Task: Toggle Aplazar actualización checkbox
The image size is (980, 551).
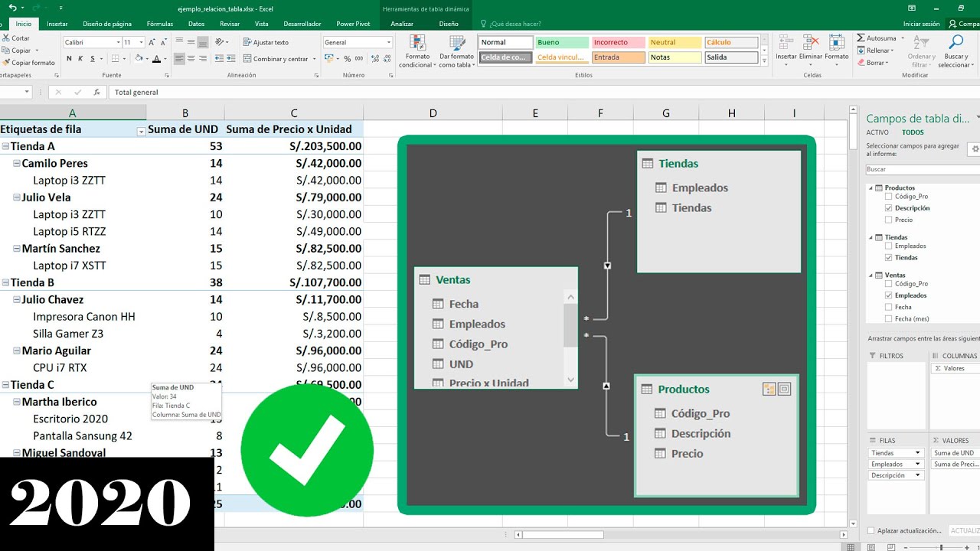Action: [x=871, y=530]
